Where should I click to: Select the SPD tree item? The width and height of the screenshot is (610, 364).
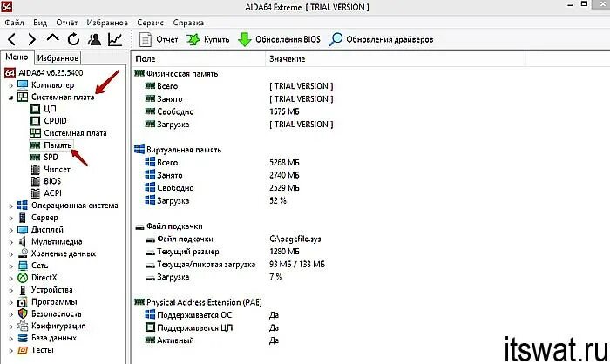point(51,157)
